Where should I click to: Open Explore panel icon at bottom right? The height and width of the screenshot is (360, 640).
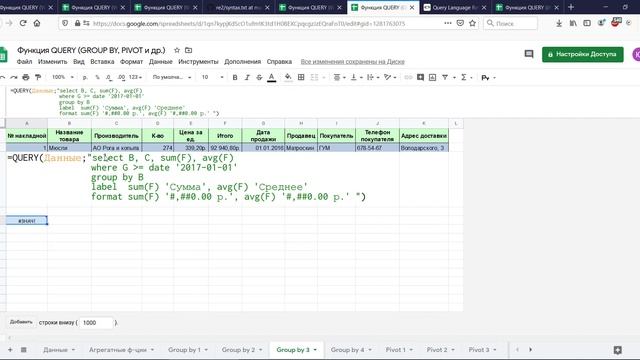(618, 350)
